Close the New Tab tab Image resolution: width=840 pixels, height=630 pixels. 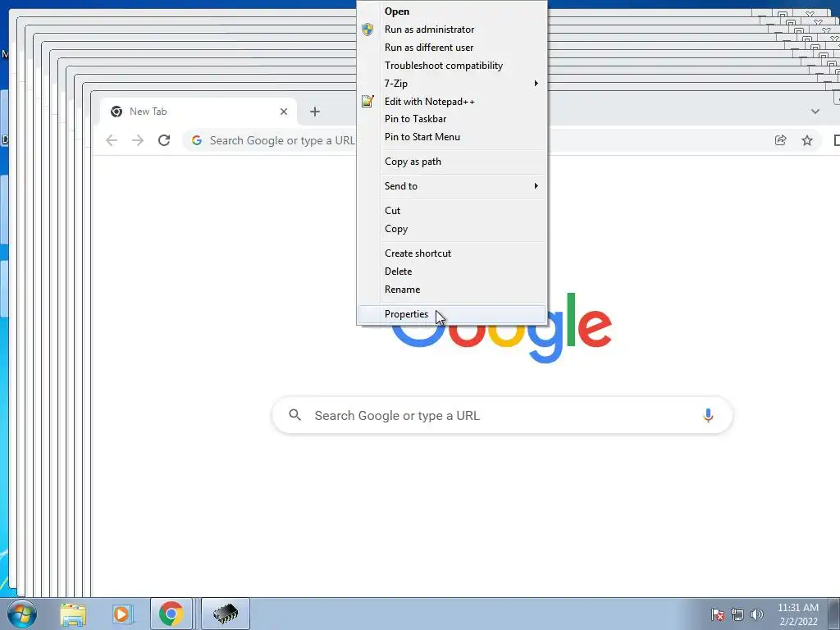pyautogui.click(x=283, y=112)
